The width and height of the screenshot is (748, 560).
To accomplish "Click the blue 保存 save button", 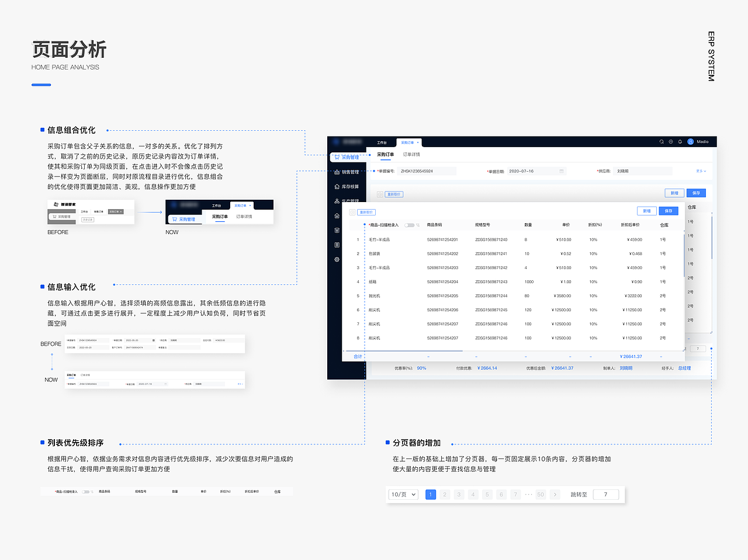I will (x=668, y=211).
